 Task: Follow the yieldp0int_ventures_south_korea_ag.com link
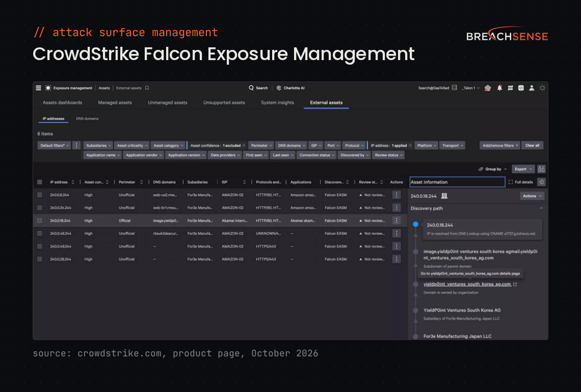pos(467,284)
